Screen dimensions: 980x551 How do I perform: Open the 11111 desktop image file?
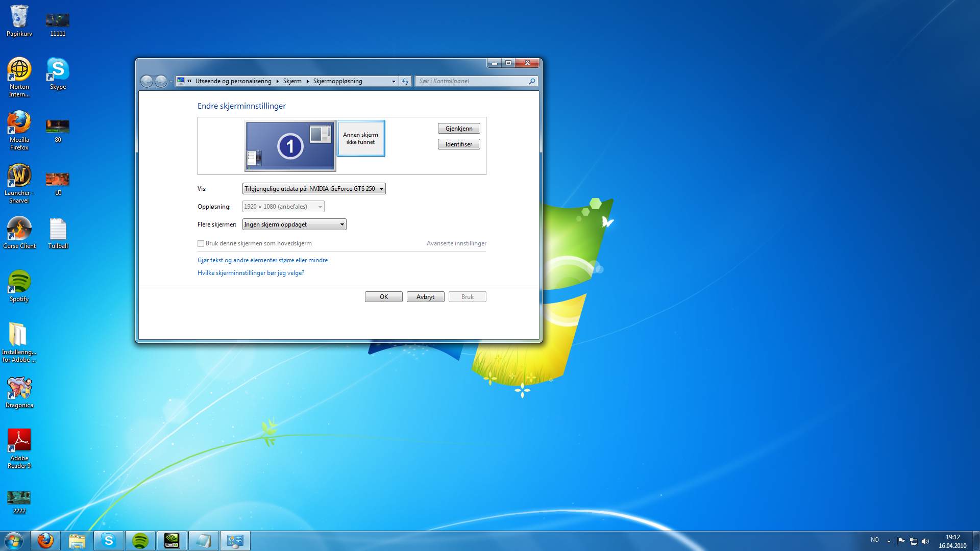coord(58,24)
